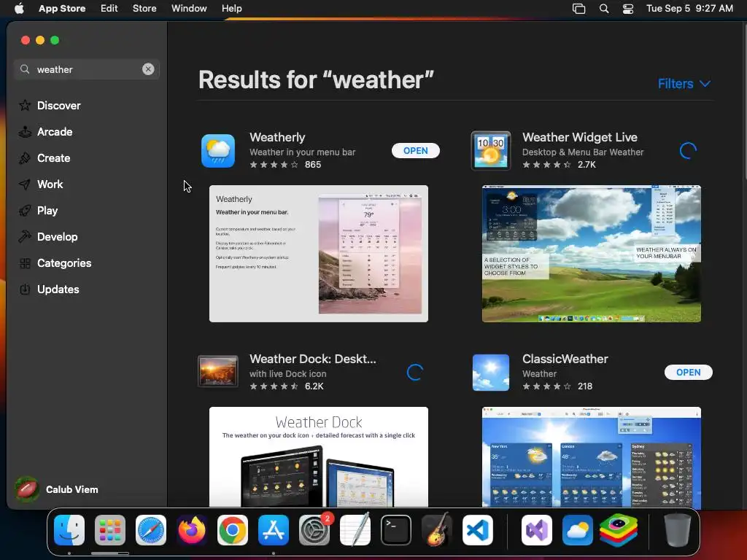The height and width of the screenshot is (560, 747).
Task: Click the date and time in menu bar
Action: (689, 9)
